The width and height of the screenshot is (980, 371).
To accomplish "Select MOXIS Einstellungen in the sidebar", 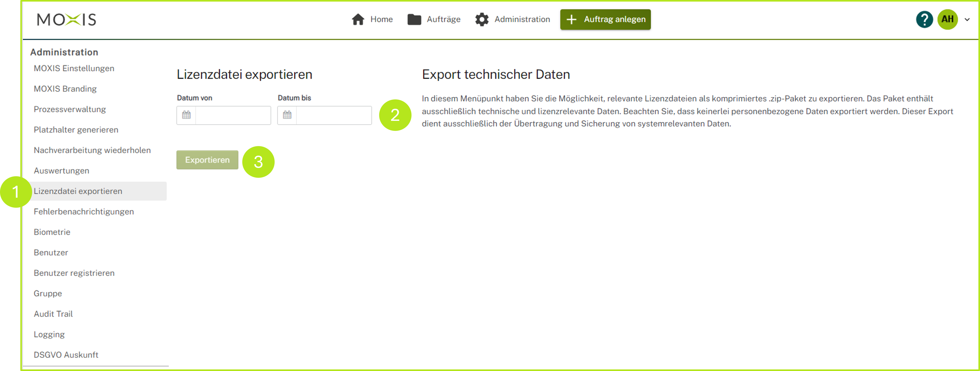I will point(74,68).
